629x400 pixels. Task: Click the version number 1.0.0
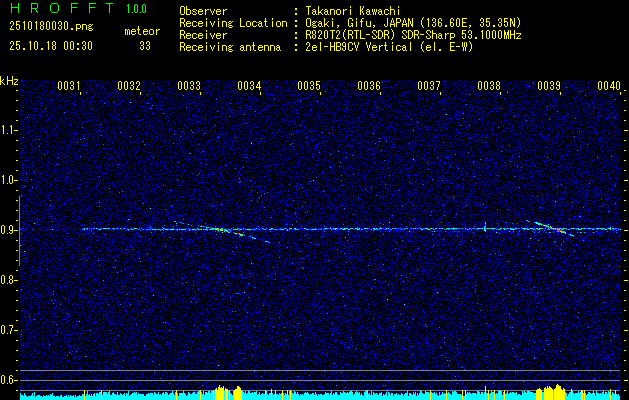click(x=136, y=8)
